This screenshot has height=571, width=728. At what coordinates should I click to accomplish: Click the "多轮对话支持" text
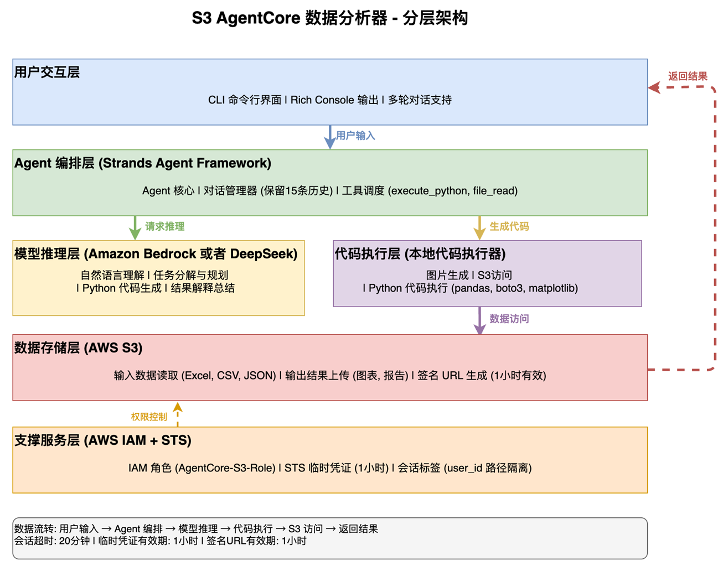[x=420, y=100]
